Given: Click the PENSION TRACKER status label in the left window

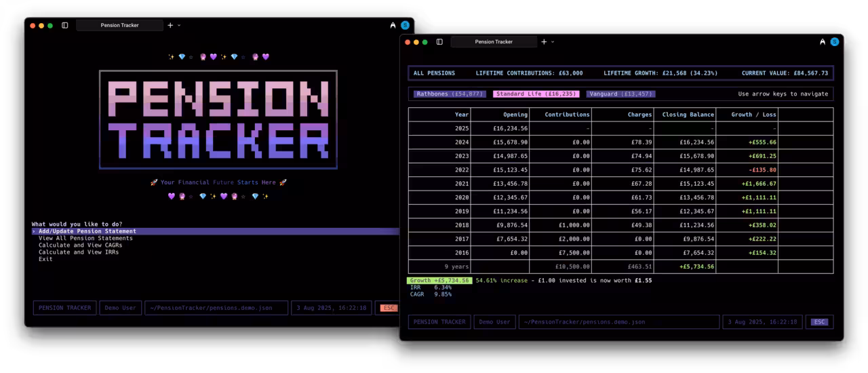Looking at the screenshot, I should (x=64, y=308).
